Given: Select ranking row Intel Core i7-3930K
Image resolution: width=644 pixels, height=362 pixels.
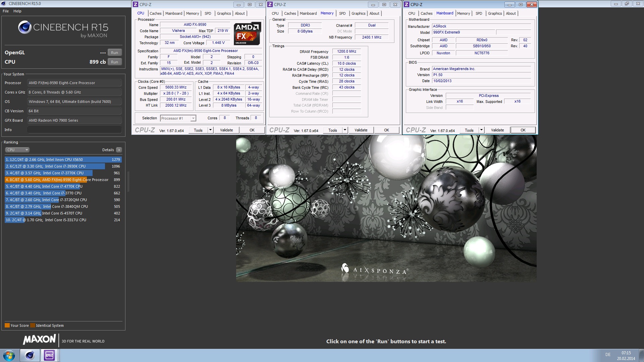Looking at the screenshot, I should pos(63,166).
